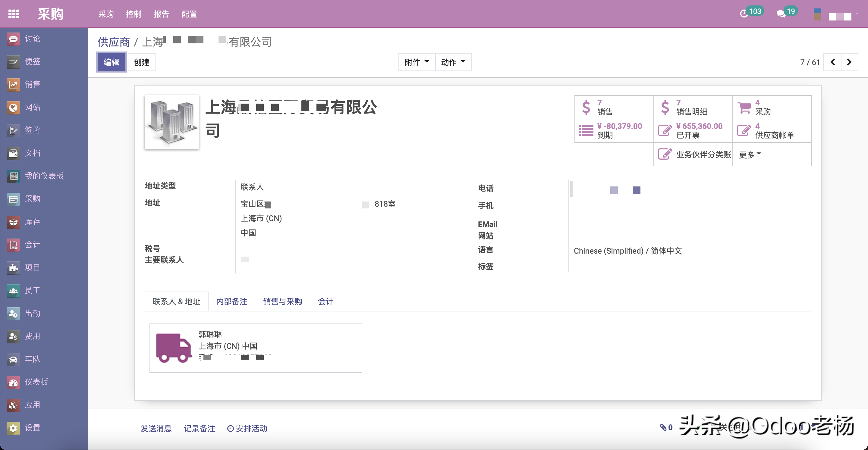Open the Settings (设置) gear icon
This screenshot has width=868, height=450.
[14, 428]
